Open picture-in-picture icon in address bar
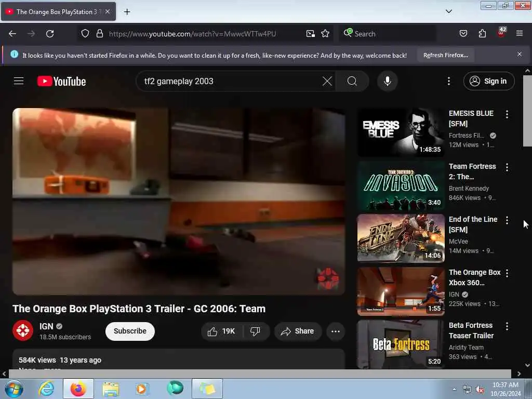This screenshot has height=399, width=532. coord(311,34)
